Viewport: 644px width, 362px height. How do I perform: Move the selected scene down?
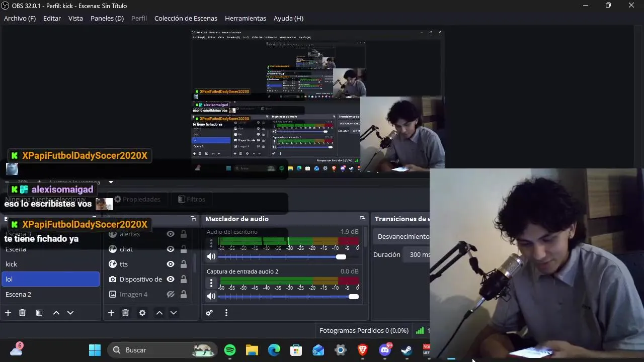[70, 313]
